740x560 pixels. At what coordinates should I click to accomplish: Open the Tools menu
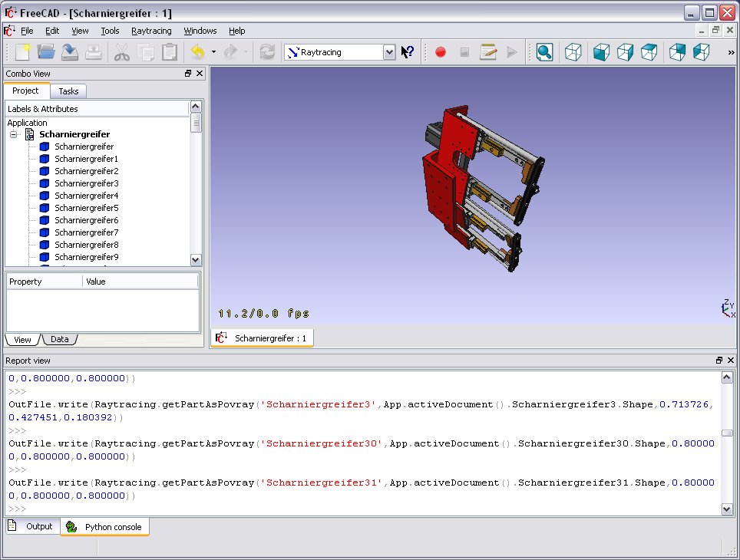pos(110,31)
